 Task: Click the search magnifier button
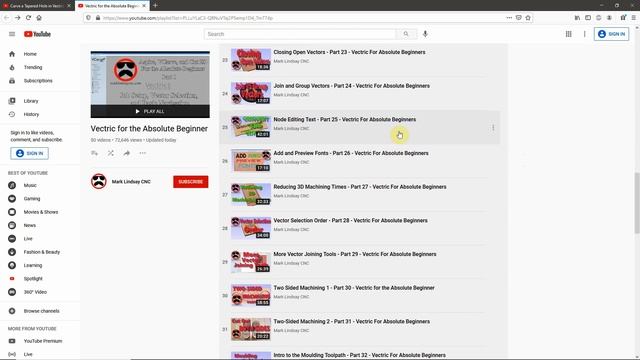pos(406,34)
